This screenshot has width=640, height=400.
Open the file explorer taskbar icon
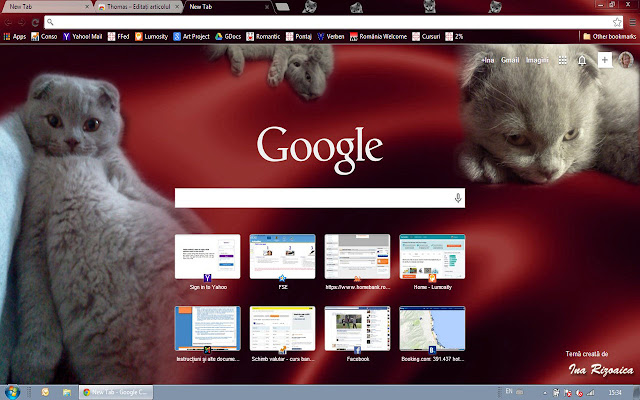click(x=67, y=392)
